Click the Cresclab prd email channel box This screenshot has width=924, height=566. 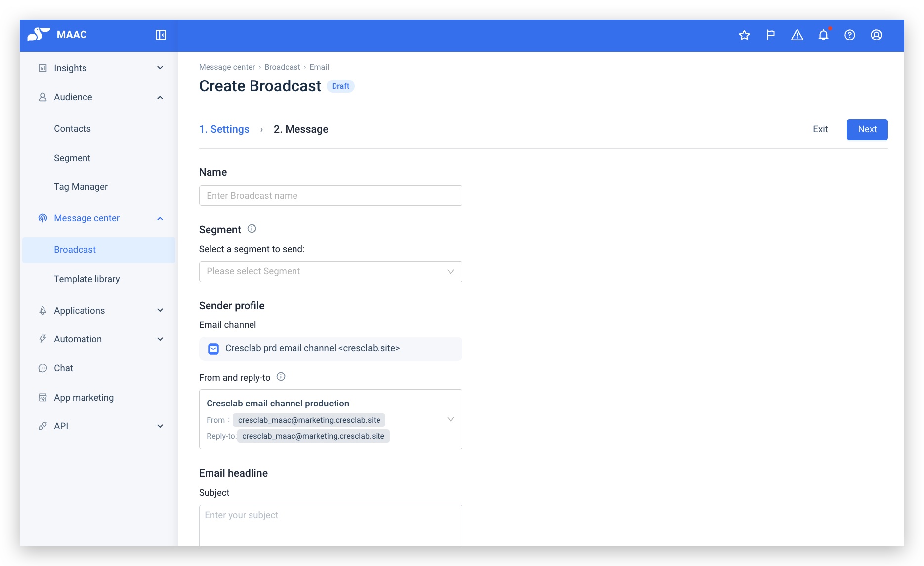click(331, 349)
